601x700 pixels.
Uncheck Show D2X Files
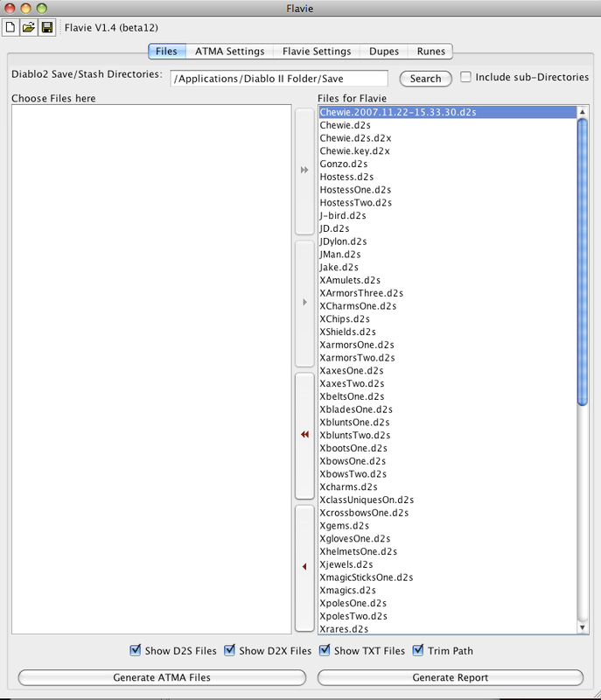(x=229, y=650)
